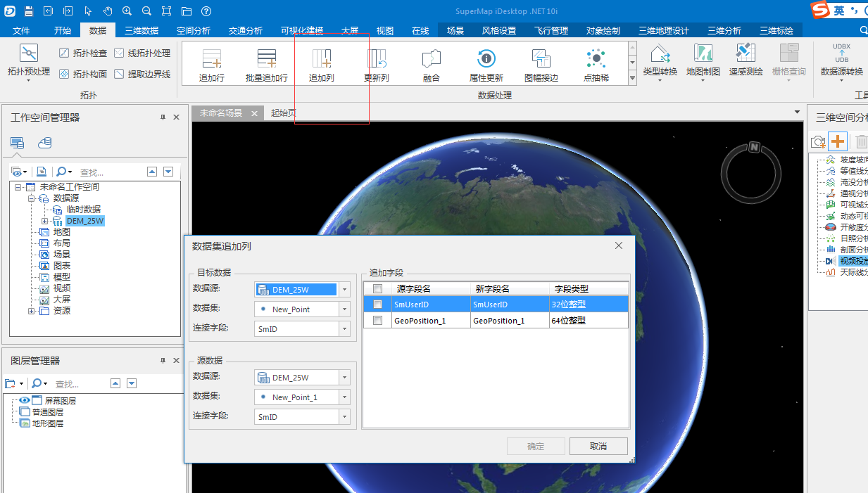The width and height of the screenshot is (868, 493).
Task: Click 字段类型 column header
Action: pyautogui.click(x=589, y=288)
